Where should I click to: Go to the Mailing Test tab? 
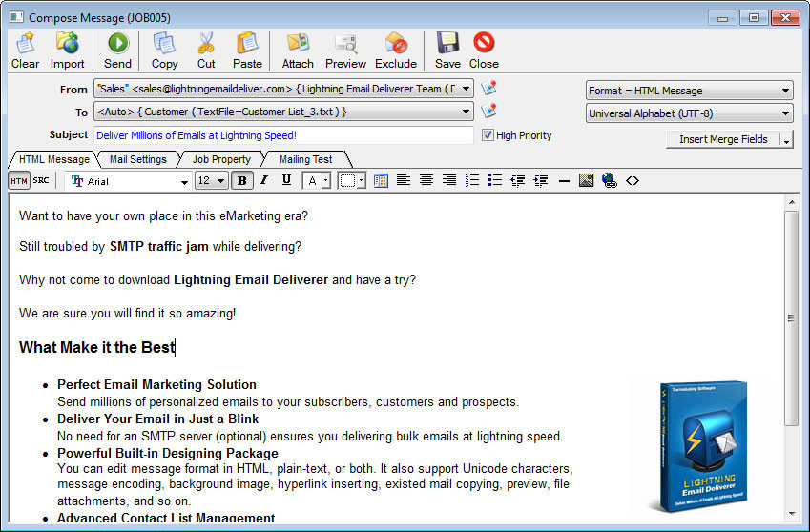[x=306, y=159]
